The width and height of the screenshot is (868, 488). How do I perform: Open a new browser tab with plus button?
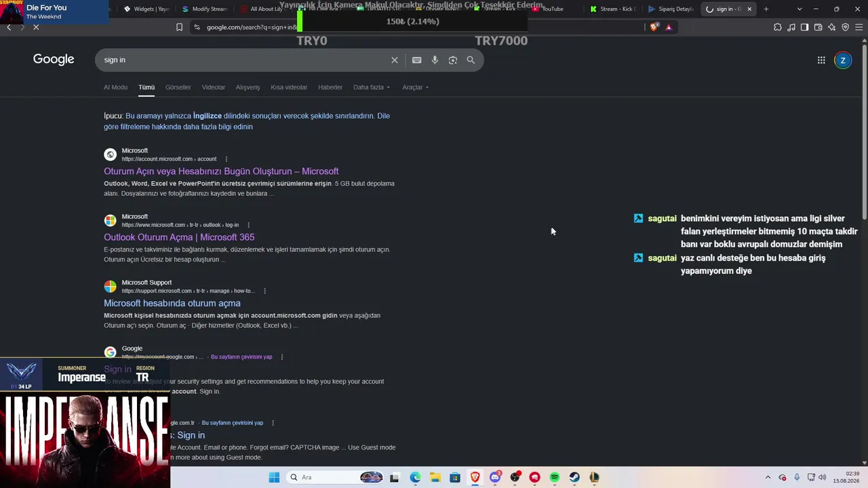click(x=766, y=9)
